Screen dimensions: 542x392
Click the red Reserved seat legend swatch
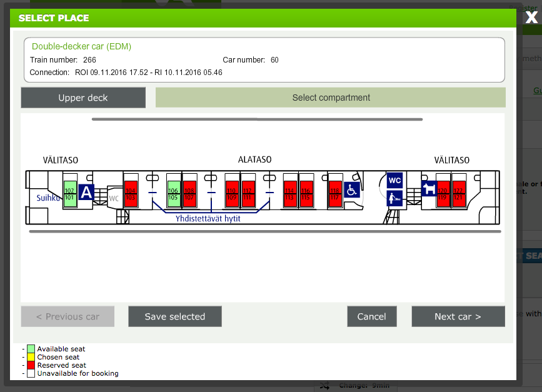31,365
